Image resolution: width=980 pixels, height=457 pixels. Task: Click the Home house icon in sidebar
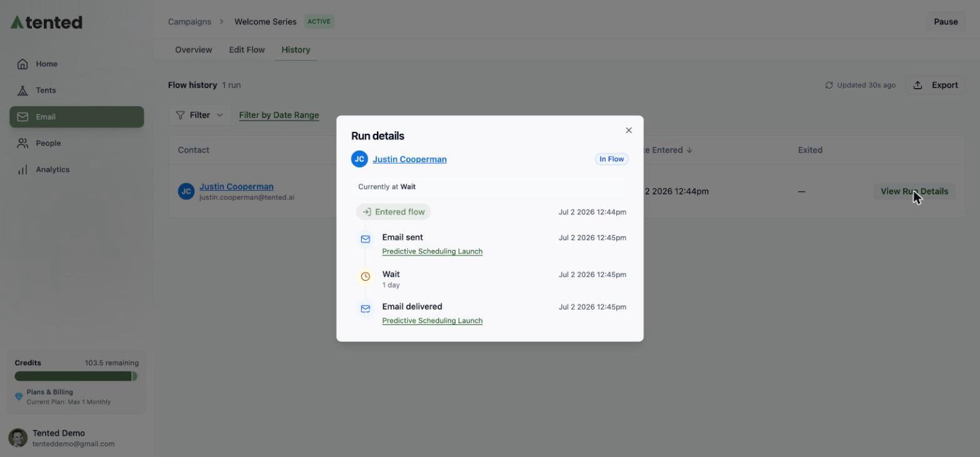(x=22, y=64)
